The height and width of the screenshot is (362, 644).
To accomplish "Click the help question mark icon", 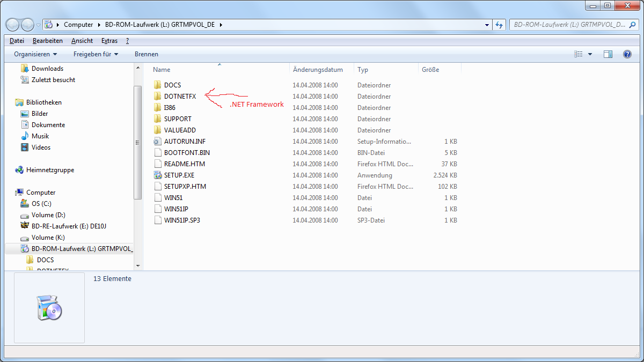I will click(627, 54).
